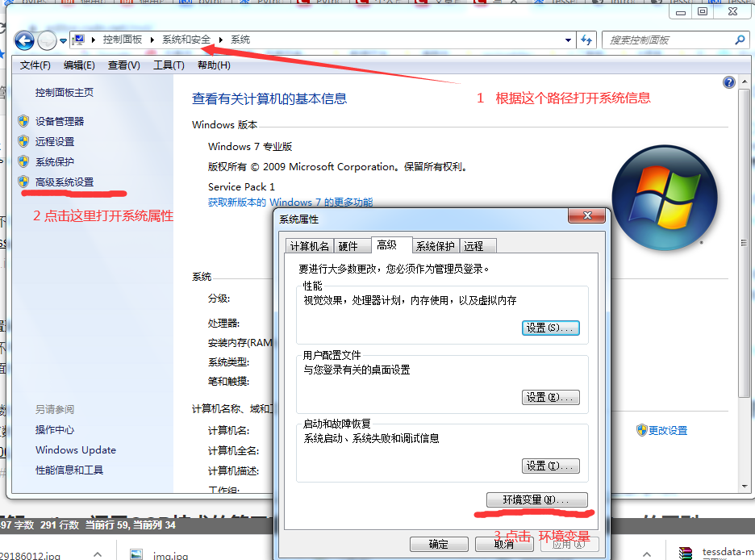Open the address bar history dropdown
This screenshot has width=755, height=560.
click(x=568, y=40)
